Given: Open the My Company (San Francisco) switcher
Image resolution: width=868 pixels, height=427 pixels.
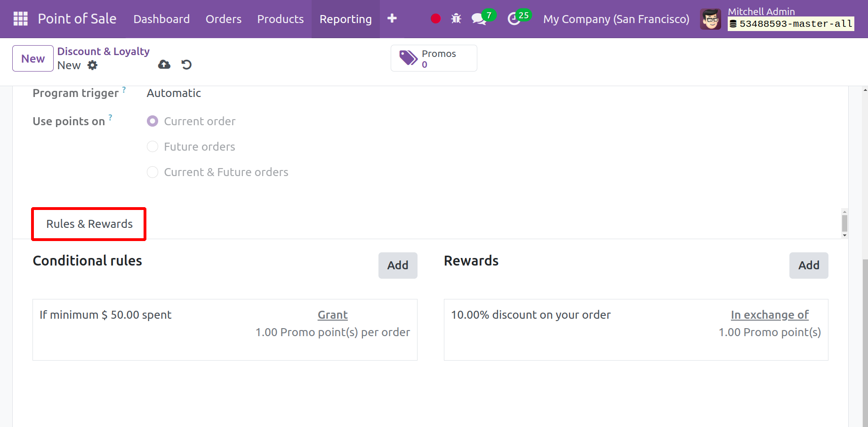Looking at the screenshot, I should 616,19.
